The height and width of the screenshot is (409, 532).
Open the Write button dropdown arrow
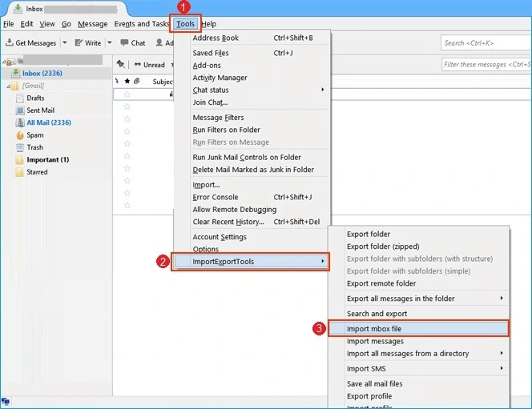coord(110,42)
